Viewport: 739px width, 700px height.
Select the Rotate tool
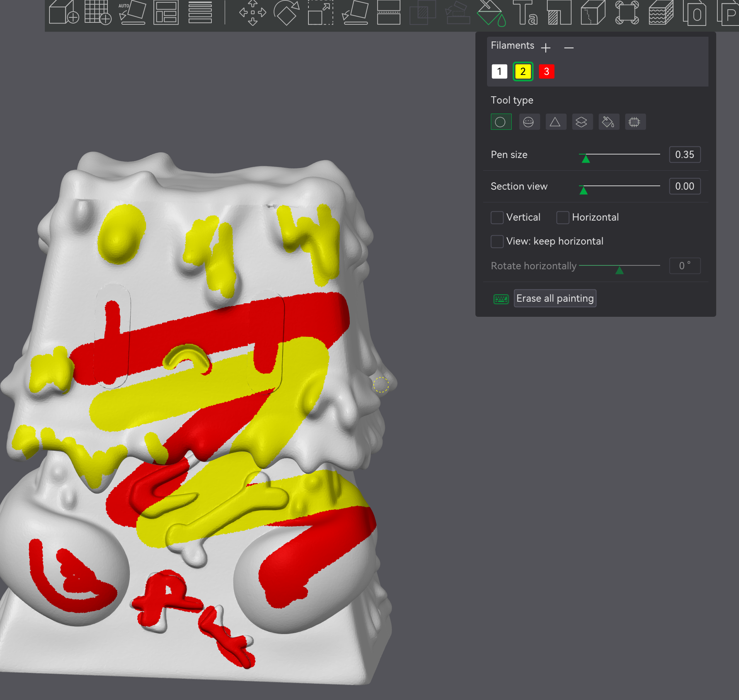(x=286, y=12)
